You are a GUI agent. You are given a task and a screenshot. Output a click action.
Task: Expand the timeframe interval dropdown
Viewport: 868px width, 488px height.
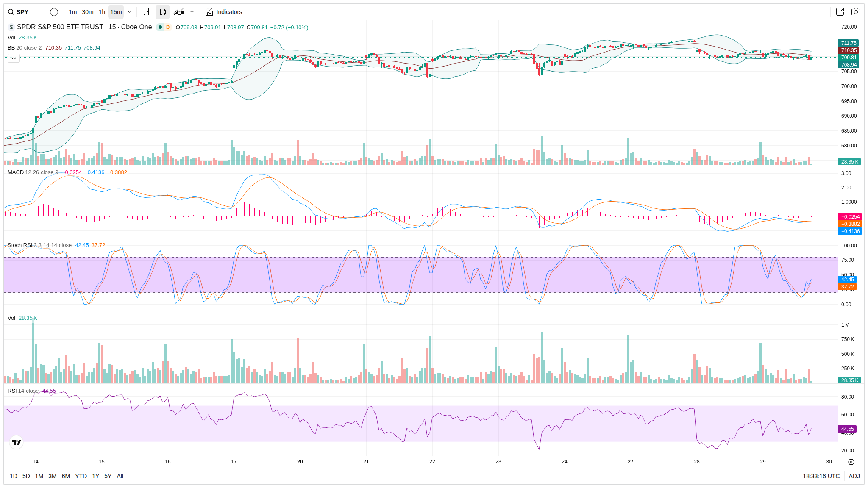click(130, 12)
